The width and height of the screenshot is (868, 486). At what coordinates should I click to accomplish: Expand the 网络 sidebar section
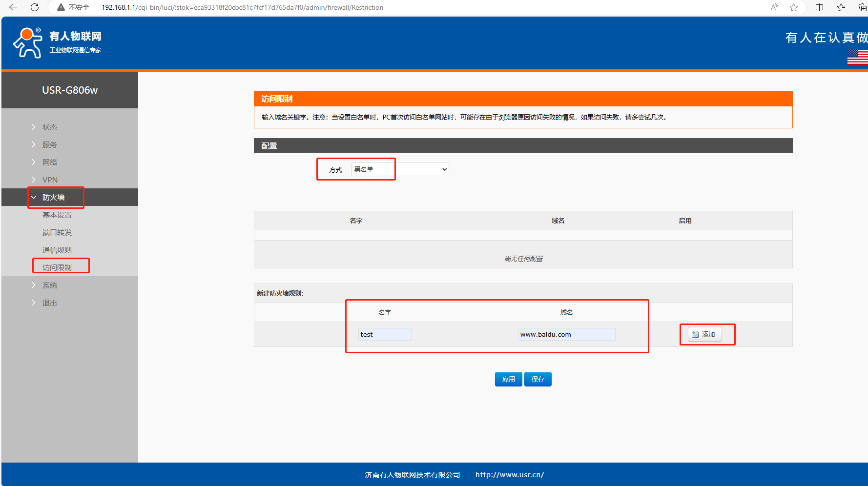50,162
